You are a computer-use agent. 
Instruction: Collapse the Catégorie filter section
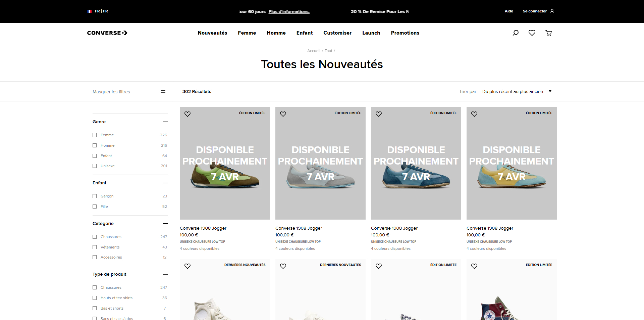pyautogui.click(x=165, y=224)
